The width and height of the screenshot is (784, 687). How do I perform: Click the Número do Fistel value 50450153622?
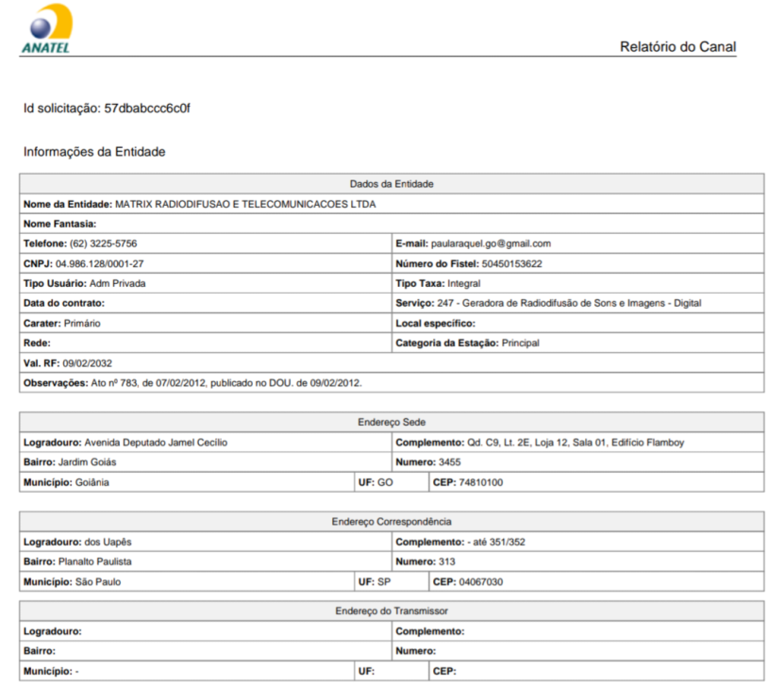511,263
